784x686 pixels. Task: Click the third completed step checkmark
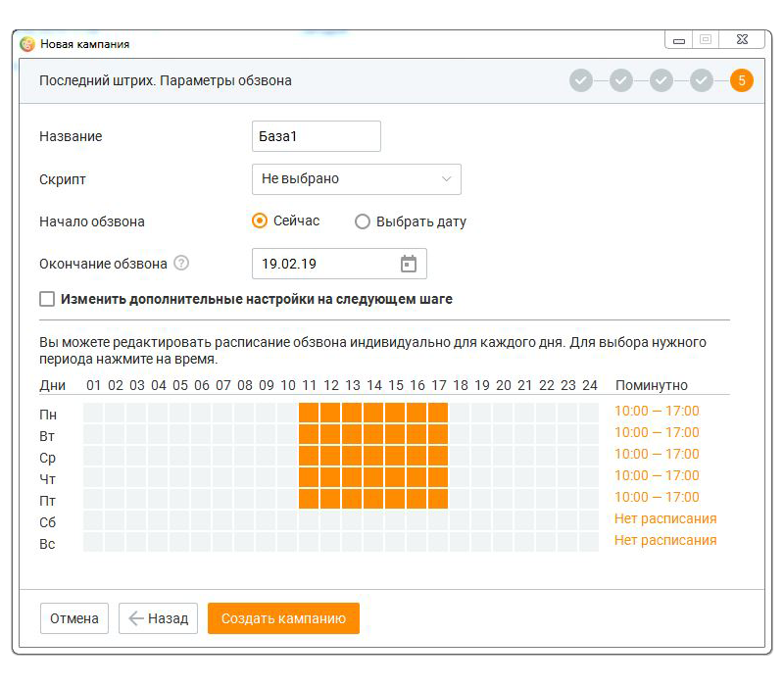pos(661,80)
